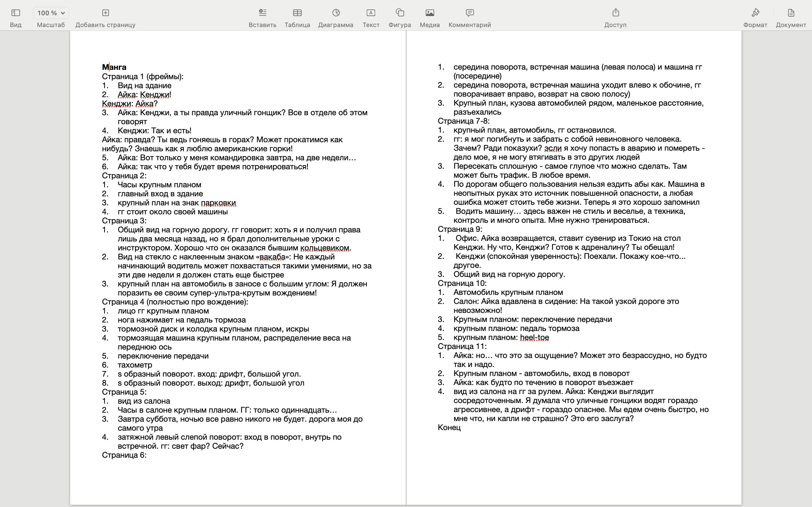Click the misspelled word кольцевиком
The image size is (812, 507).
(x=324, y=248)
